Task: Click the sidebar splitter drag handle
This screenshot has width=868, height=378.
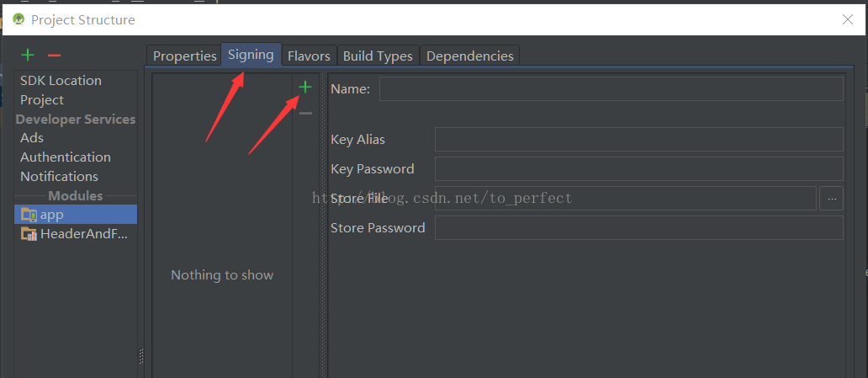Action: [x=141, y=355]
